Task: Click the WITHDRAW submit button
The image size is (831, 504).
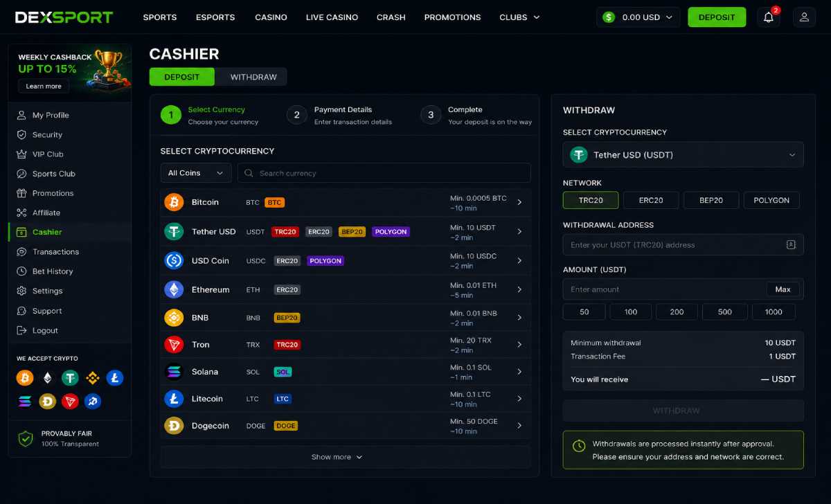Action: 683,411
